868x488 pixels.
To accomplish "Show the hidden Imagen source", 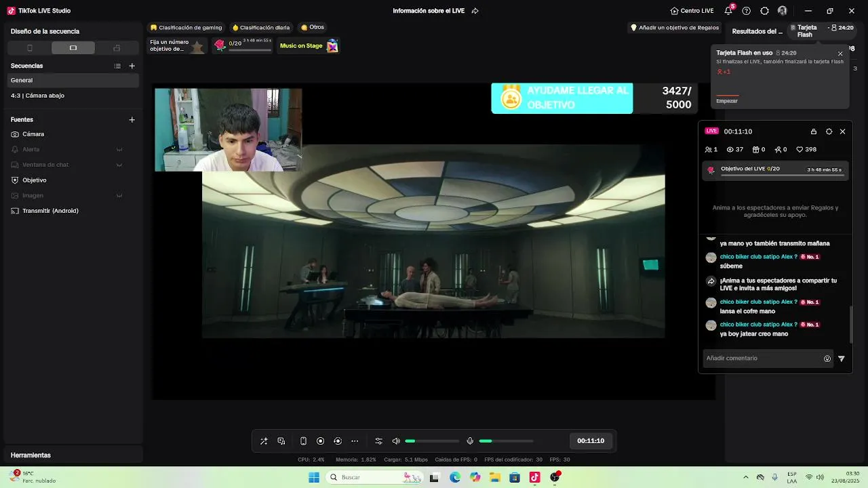I will [x=119, y=195].
